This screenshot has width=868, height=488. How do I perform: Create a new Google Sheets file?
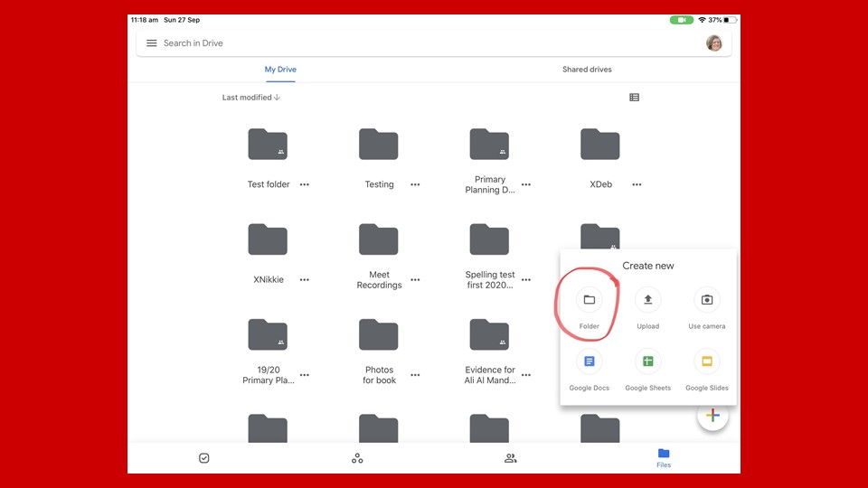click(647, 362)
